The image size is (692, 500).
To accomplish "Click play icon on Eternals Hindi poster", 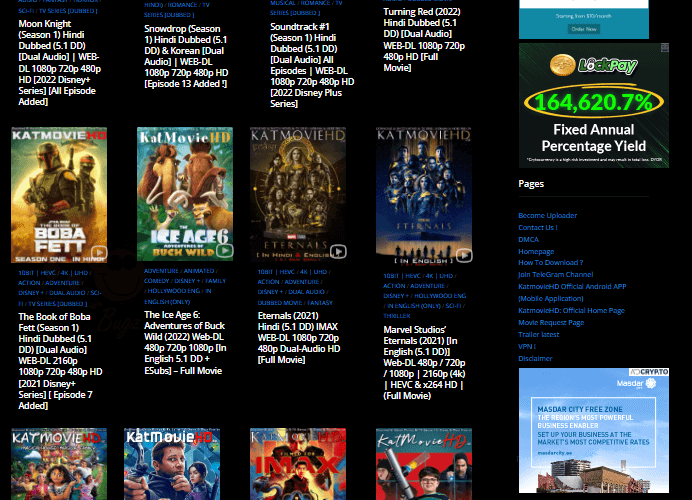I will pos(338,252).
